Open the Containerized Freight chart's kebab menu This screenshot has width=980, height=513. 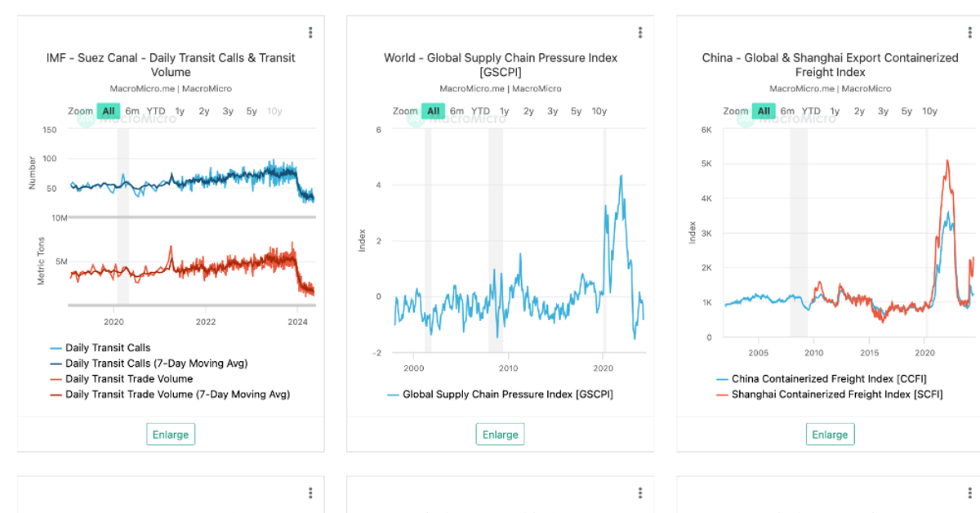pos(970,33)
